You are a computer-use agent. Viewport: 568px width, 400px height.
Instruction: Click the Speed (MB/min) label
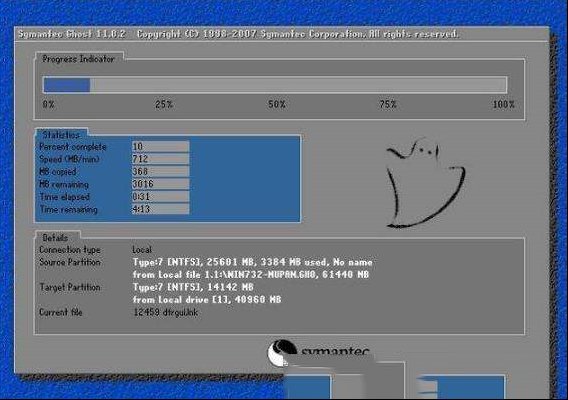pos(69,159)
